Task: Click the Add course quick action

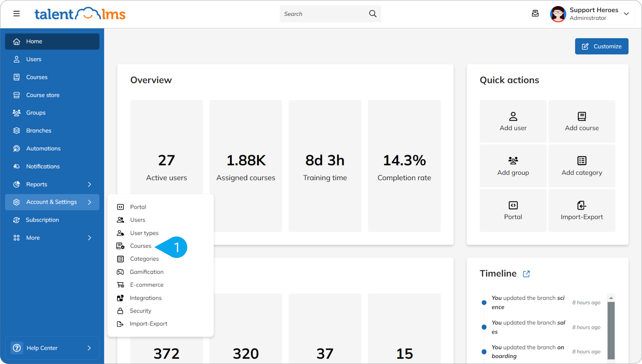Action: 581,121
